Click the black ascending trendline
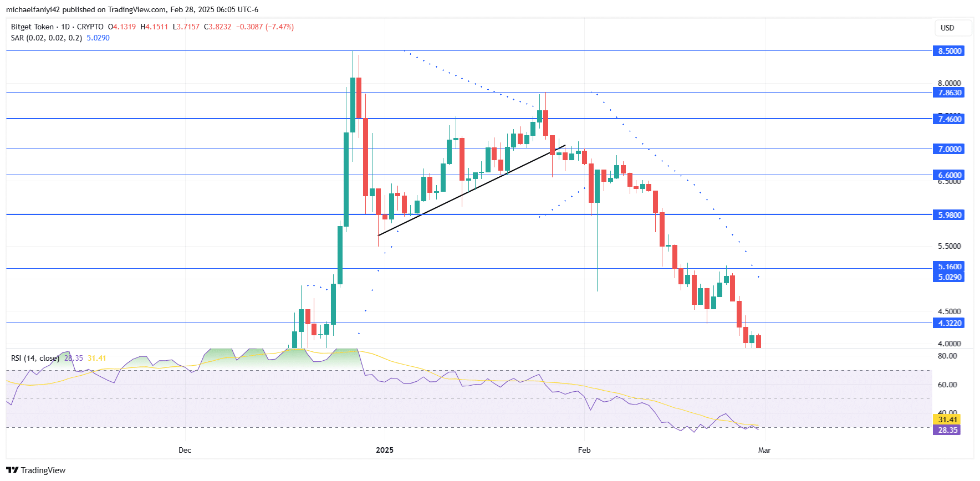This screenshot has width=980, height=481. tap(471, 191)
